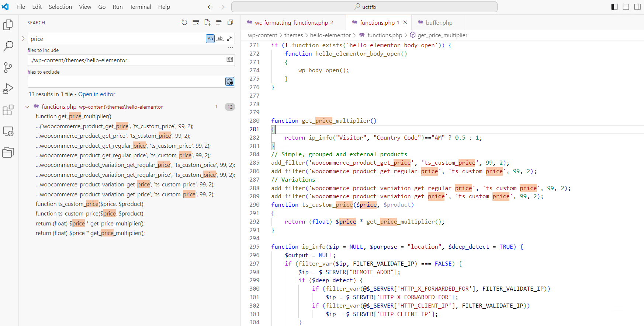The width and height of the screenshot is (644, 326).
Task: Toggle the bottom panel layout
Action: coord(626,7)
